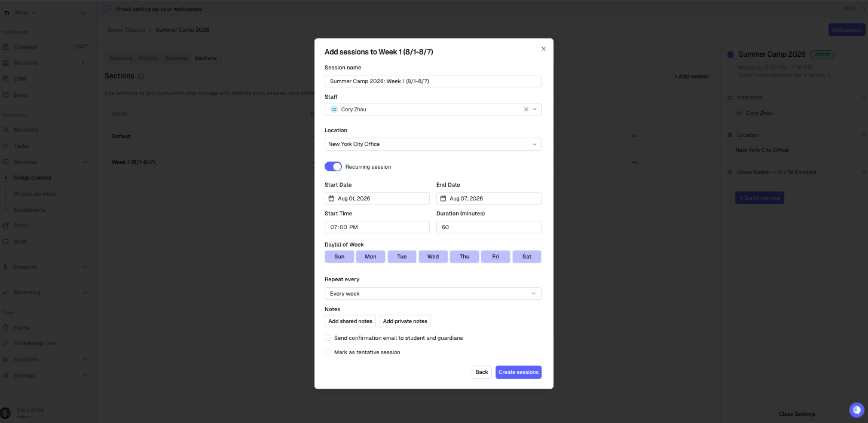Click the Duration minutes field
Viewport: 868px width, 423px height.
click(489, 227)
